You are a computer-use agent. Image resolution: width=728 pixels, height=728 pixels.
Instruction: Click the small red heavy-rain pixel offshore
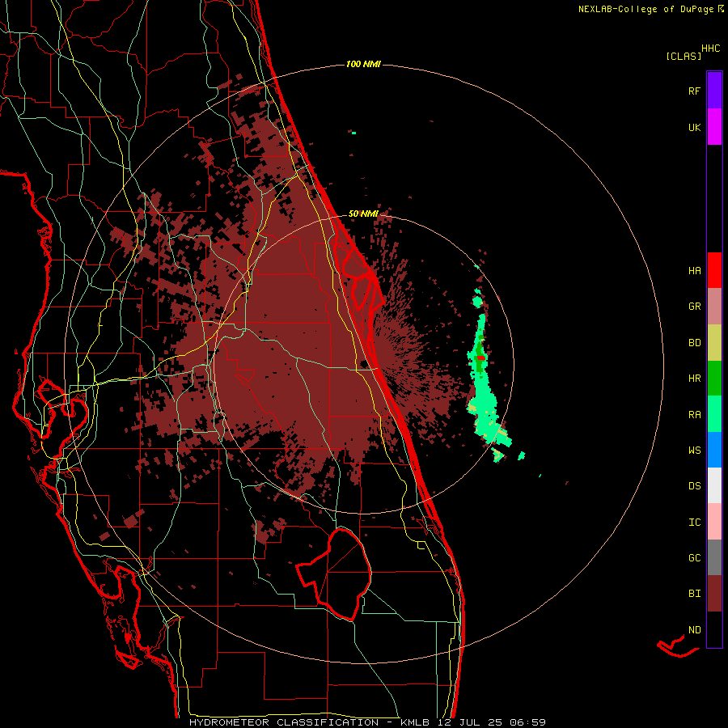pos(480,358)
